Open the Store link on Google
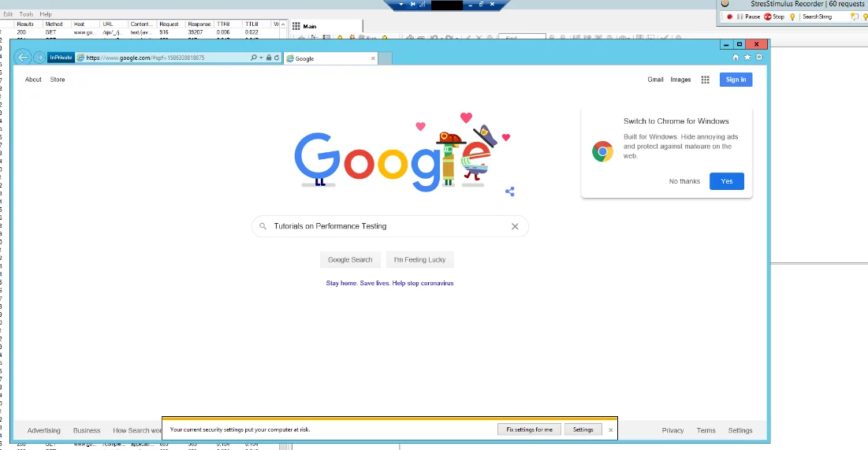Viewport: 868px width, 450px height. click(x=58, y=80)
